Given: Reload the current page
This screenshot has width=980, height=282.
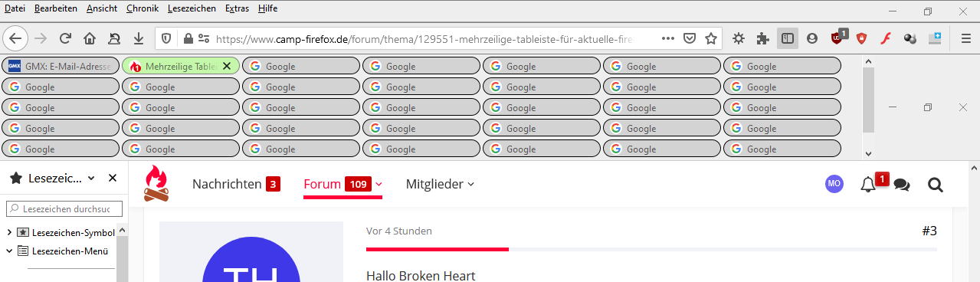Looking at the screenshot, I should [65, 38].
